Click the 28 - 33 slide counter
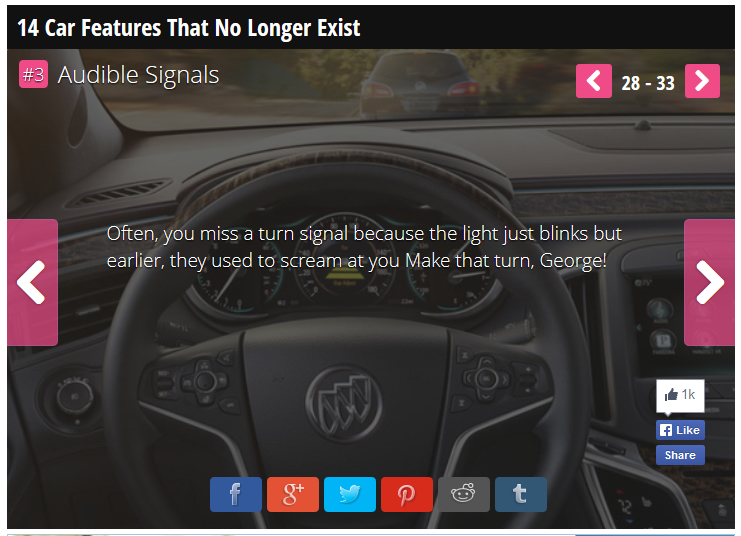Image resolution: width=741 pixels, height=536 pixels. [x=648, y=83]
